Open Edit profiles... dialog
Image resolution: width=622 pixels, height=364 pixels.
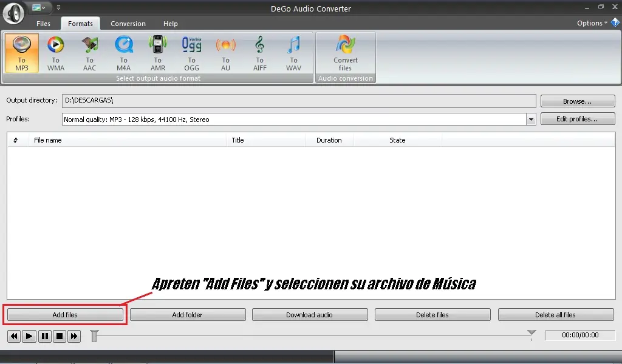(x=578, y=119)
